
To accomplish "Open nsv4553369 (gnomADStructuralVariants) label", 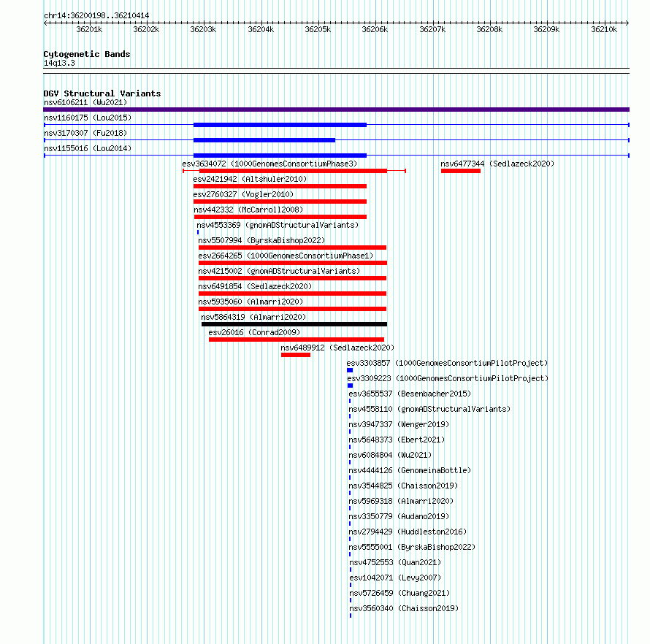I will click(x=278, y=225).
